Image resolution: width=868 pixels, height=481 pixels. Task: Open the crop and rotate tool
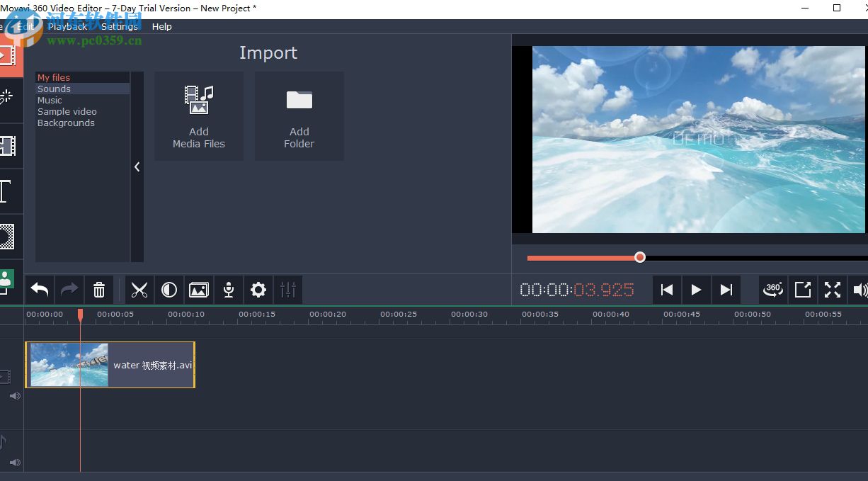tap(199, 290)
